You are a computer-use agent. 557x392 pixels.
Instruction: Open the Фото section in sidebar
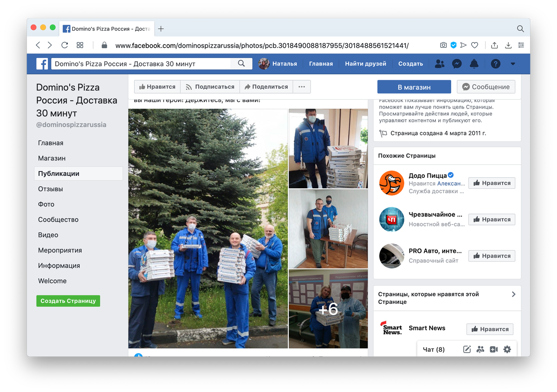[45, 204]
